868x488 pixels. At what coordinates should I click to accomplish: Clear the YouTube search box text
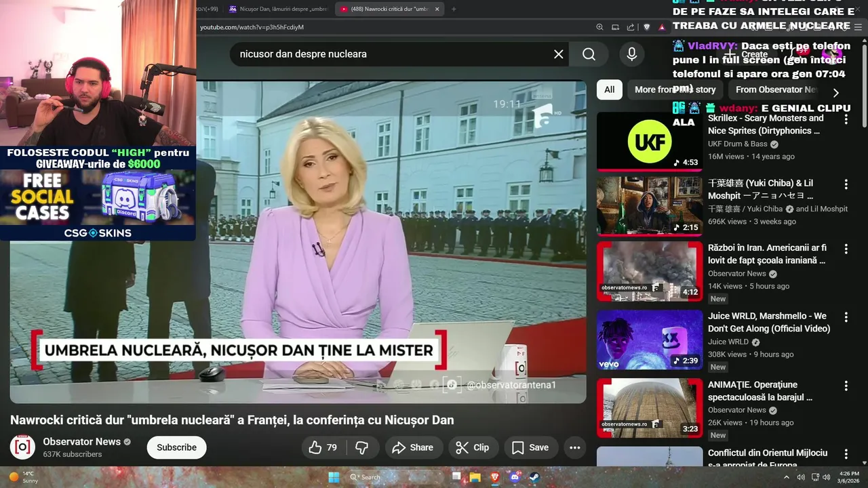click(559, 54)
